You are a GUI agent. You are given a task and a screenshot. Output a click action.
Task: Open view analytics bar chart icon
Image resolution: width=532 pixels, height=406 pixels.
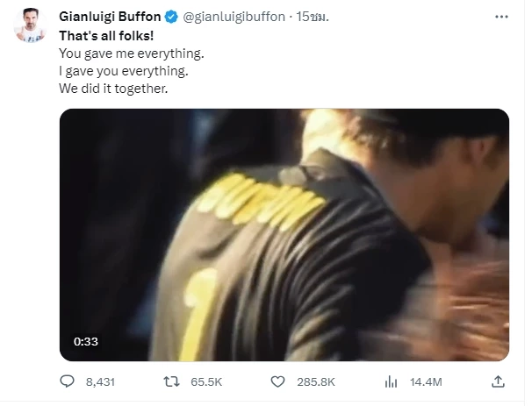[392, 381]
